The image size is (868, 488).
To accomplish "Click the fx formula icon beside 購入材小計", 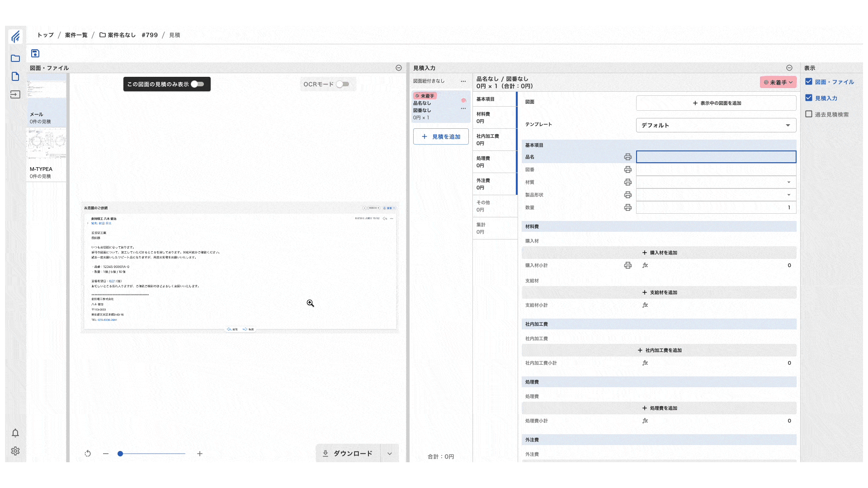I will (x=645, y=265).
